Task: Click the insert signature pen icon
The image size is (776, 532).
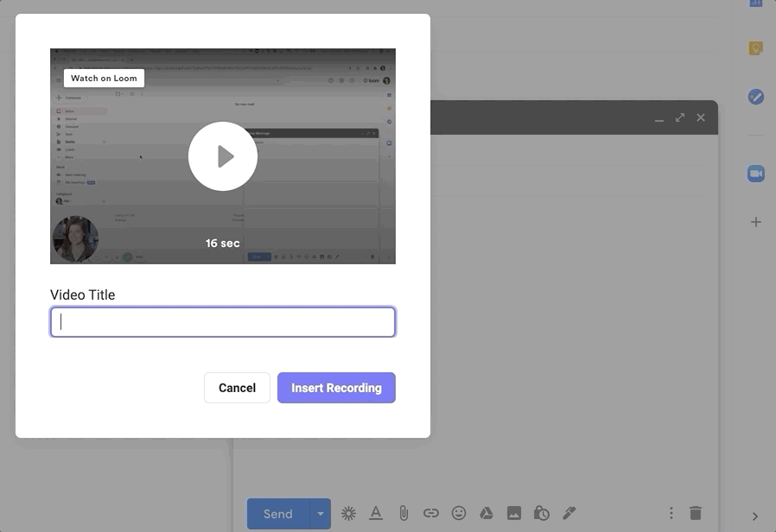Action: (569, 513)
